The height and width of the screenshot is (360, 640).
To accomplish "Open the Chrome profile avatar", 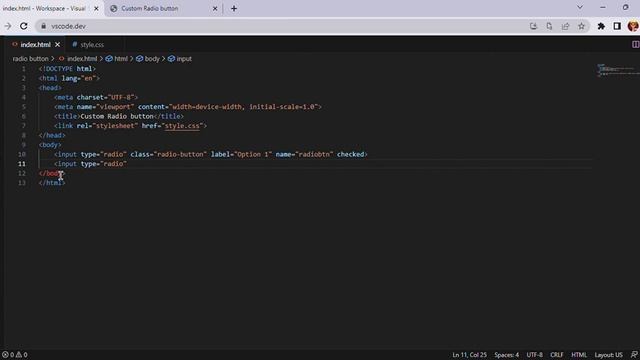I will [x=633, y=26].
